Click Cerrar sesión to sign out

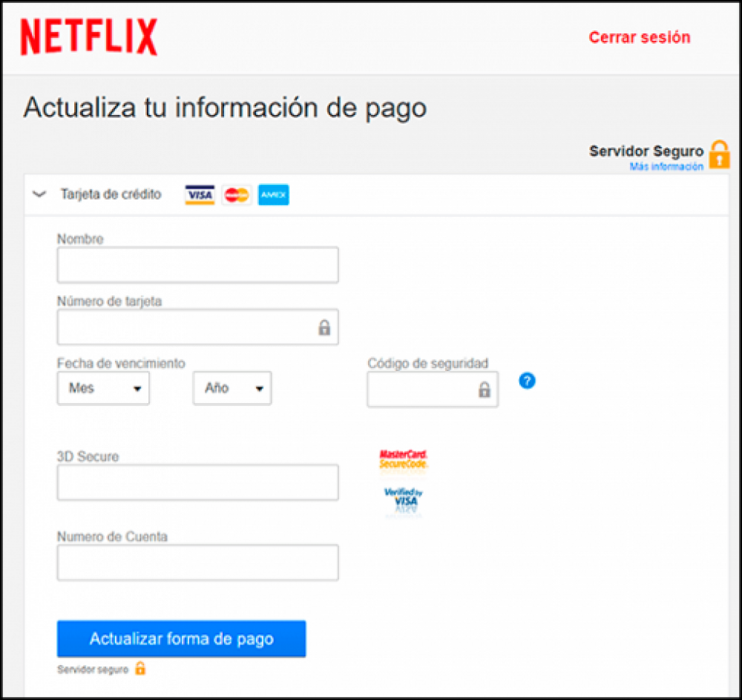click(x=639, y=37)
